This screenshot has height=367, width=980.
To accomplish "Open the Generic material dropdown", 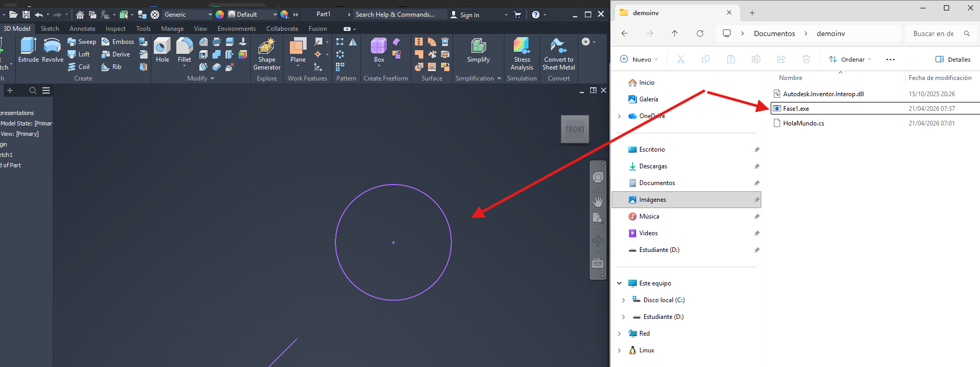I will point(188,15).
